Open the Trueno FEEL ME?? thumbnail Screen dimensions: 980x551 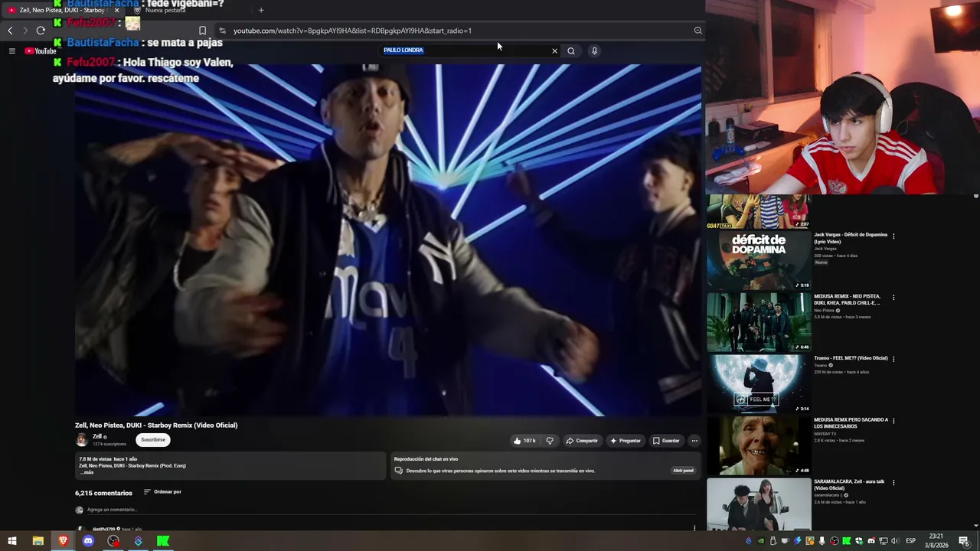pos(759,383)
